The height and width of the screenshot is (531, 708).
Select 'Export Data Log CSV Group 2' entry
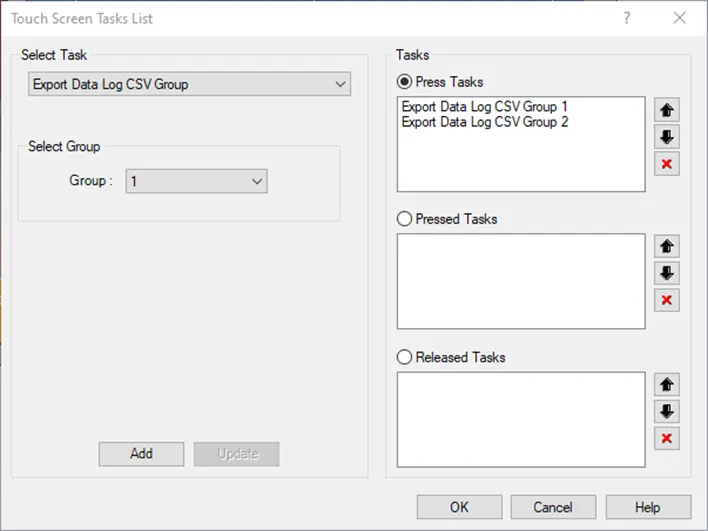(x=485, y=122)
